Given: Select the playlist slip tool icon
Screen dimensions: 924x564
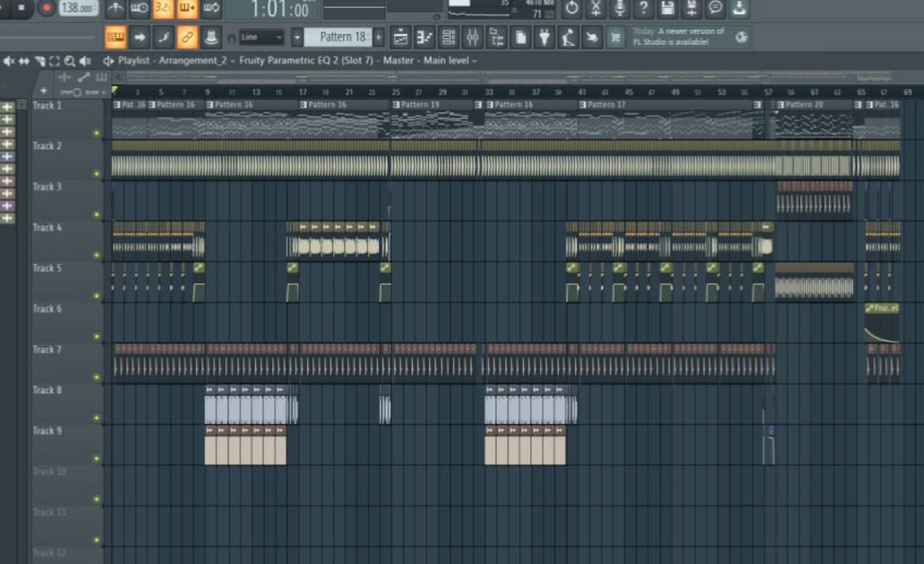Looking at the screenshot, I should [24, 61].
